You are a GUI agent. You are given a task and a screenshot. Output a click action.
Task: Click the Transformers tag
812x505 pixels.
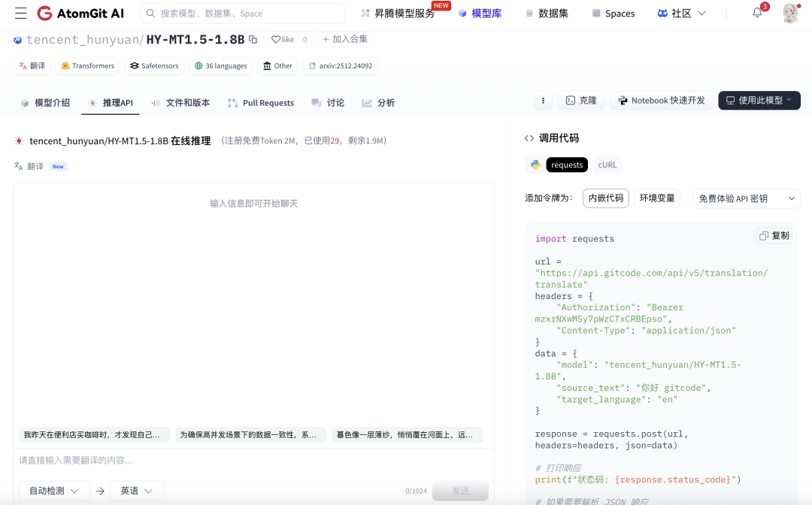pyautogui.click(x=87, y=65)
